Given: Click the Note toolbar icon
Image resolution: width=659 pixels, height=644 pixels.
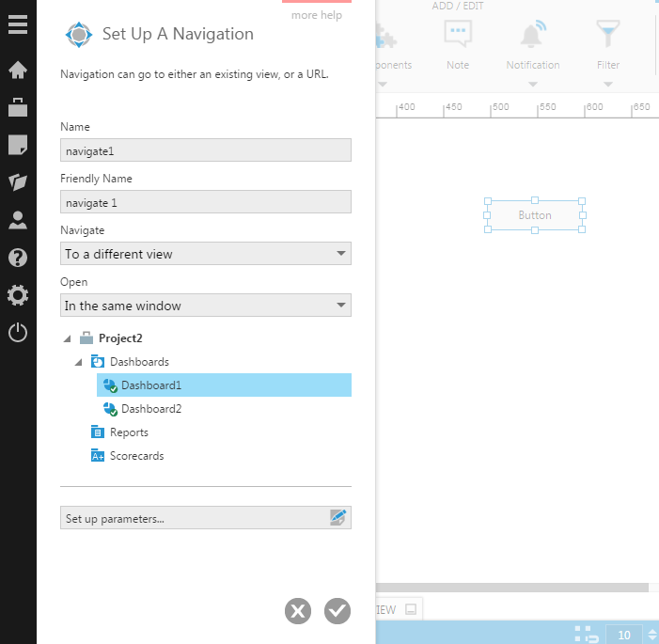Looking at the screenshot, I should click(x=458, y=34).
